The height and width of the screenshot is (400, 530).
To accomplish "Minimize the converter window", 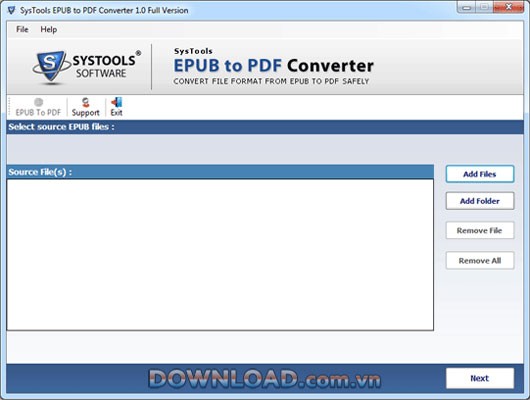I will point(467,7).
